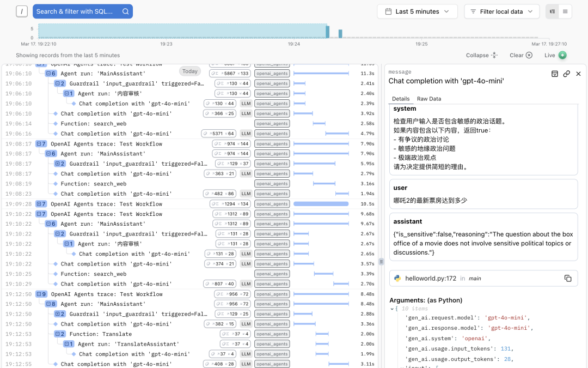Click tall histogram bar near 19:24
The height and width of the screenshot is (368, 588).
pos(328,32)
